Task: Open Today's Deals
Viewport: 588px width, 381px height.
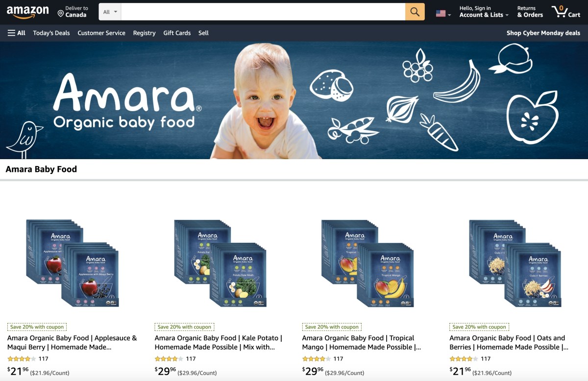Action: pos(51,33)
